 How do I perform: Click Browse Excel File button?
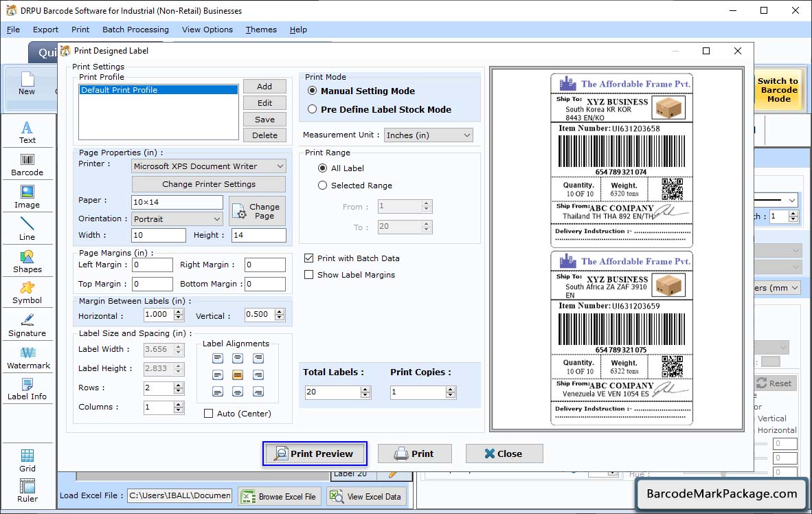click(280, 496)
